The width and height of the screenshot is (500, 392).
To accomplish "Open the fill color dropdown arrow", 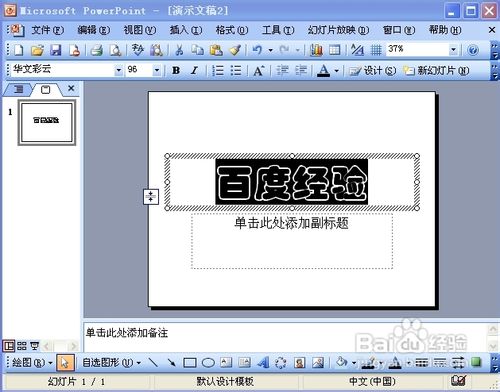I will [354, 362].
